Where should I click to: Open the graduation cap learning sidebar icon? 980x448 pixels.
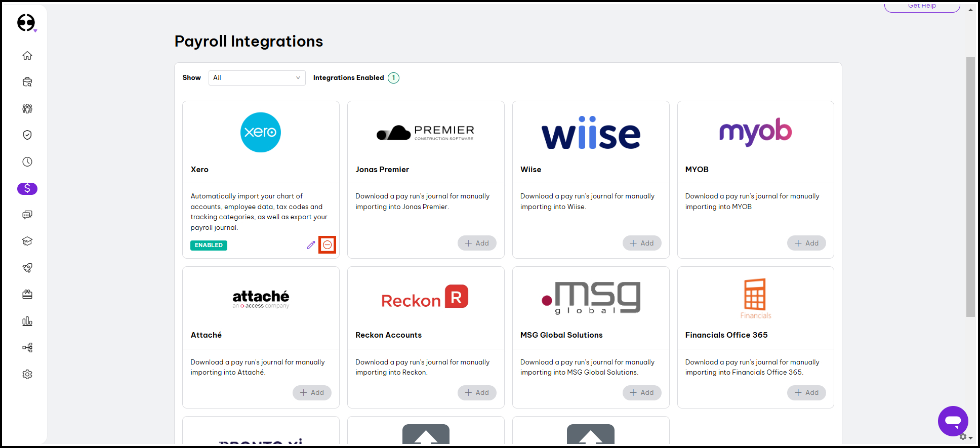pos(27,241)
